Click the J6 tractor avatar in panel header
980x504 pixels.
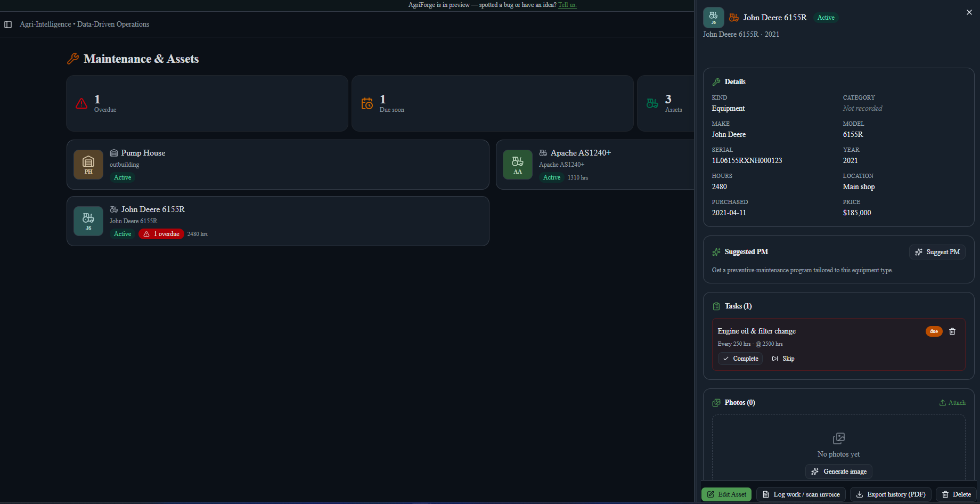click(x=714, y=18)
